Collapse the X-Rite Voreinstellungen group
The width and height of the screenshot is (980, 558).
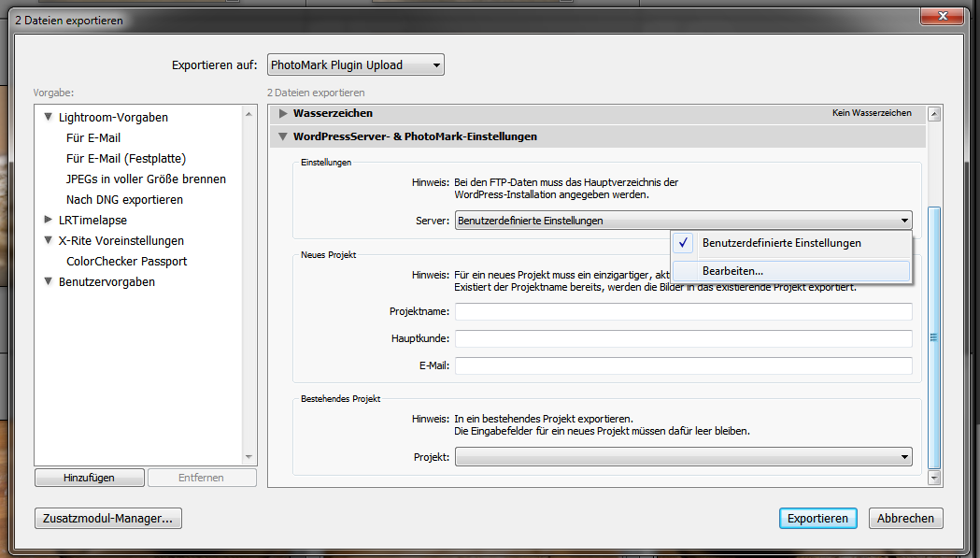(49, 241)
